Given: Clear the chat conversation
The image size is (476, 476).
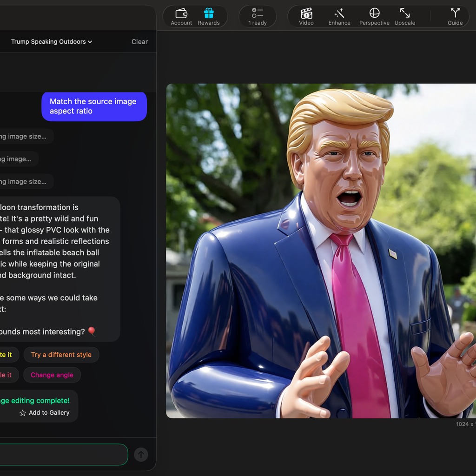Looking at the screenshot, I should (x=139, y=42).
